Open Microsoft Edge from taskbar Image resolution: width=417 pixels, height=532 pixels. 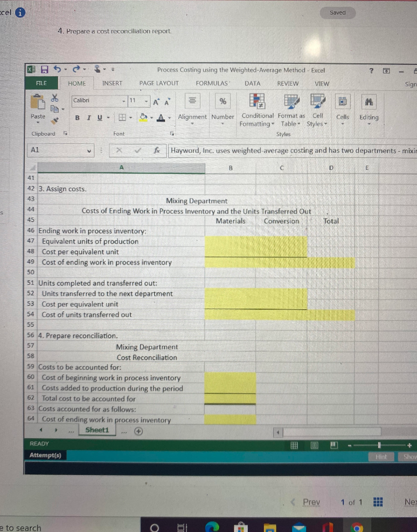[212, 527]
